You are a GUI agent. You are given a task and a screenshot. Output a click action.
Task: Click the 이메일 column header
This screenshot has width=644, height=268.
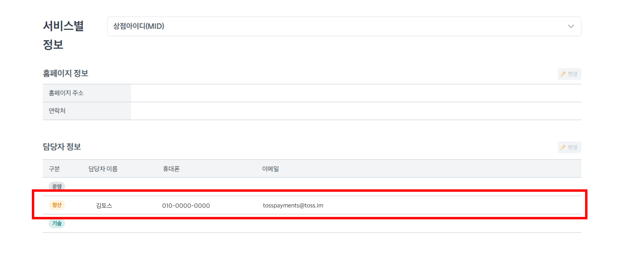pyautogui.click(x=270, y=169)
